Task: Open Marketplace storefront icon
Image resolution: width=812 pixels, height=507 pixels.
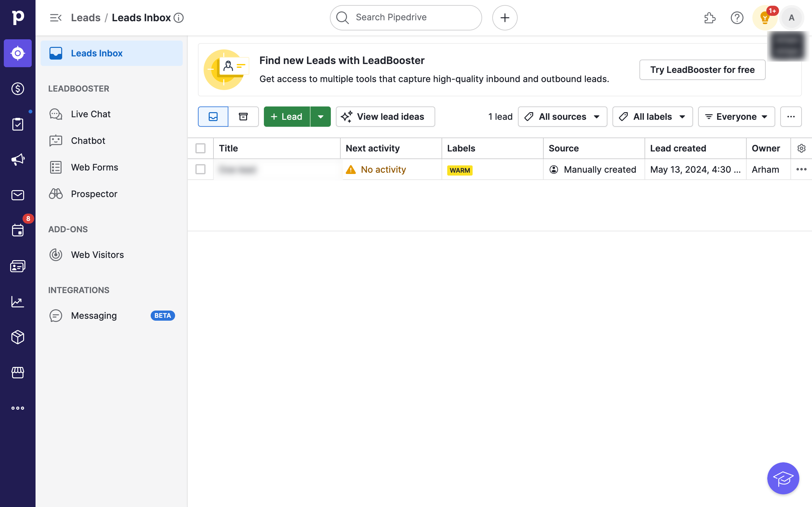Action: [x=17, y=373]
